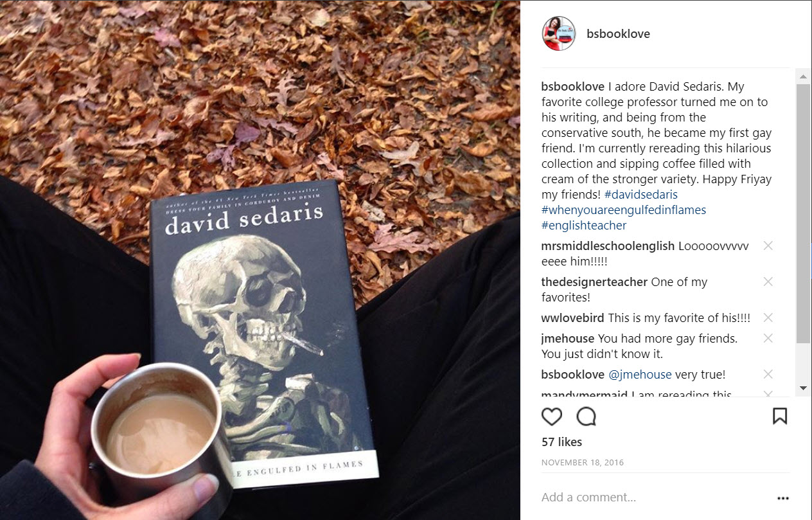Remove jmehouse comment with the X

768,338
